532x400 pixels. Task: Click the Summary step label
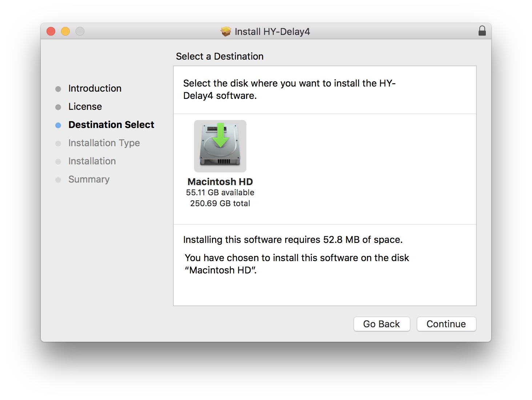(89, 179)
